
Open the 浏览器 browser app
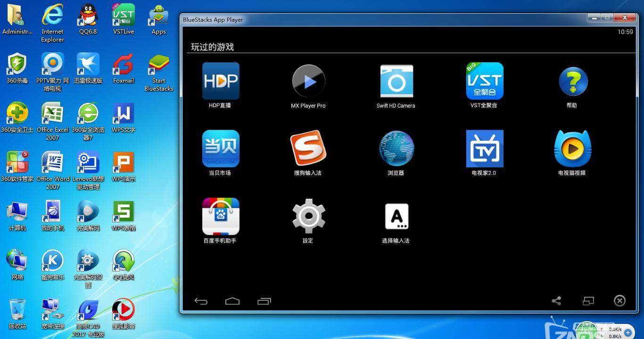(396, 149)
